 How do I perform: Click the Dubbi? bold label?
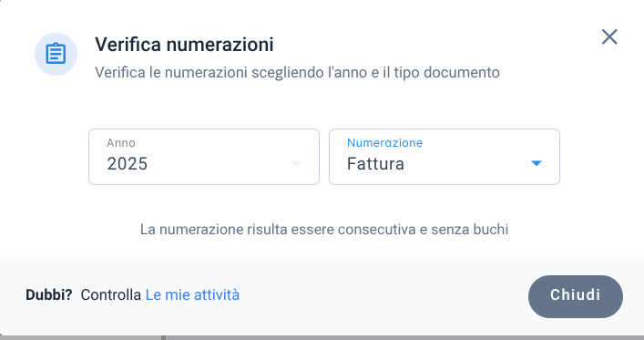tap(49, 294)
